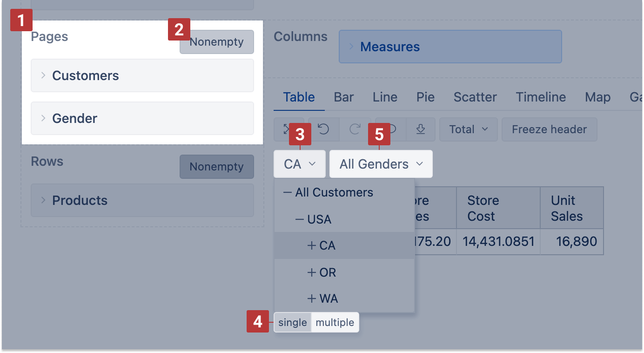Switch selection mode to multiple
The width and height of the screenshot is (644, 353).
[x=335, y=322]
